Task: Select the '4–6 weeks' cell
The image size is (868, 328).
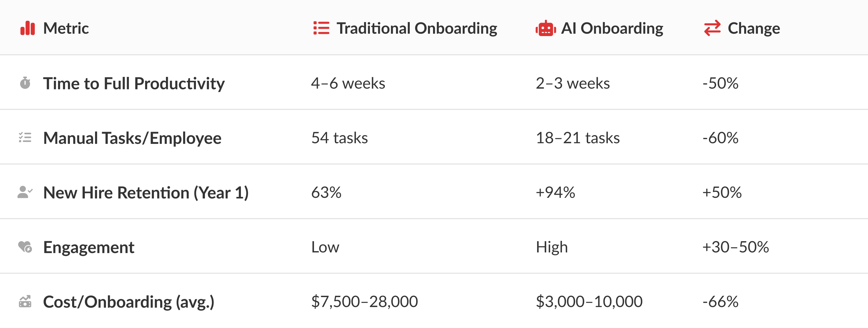Action: (348, 83)
